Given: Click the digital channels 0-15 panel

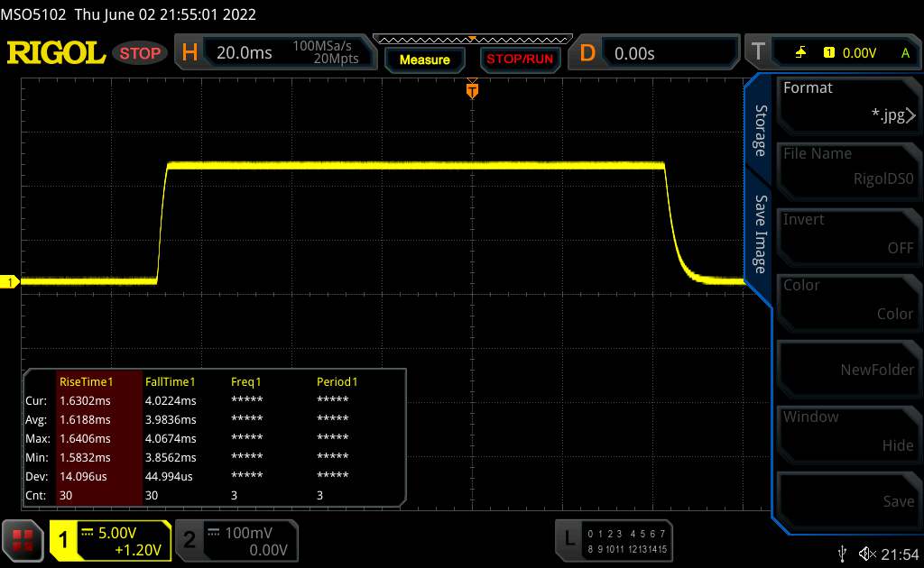Looking at the screenshot, I should pyautogui.click(x=626, y=541).
